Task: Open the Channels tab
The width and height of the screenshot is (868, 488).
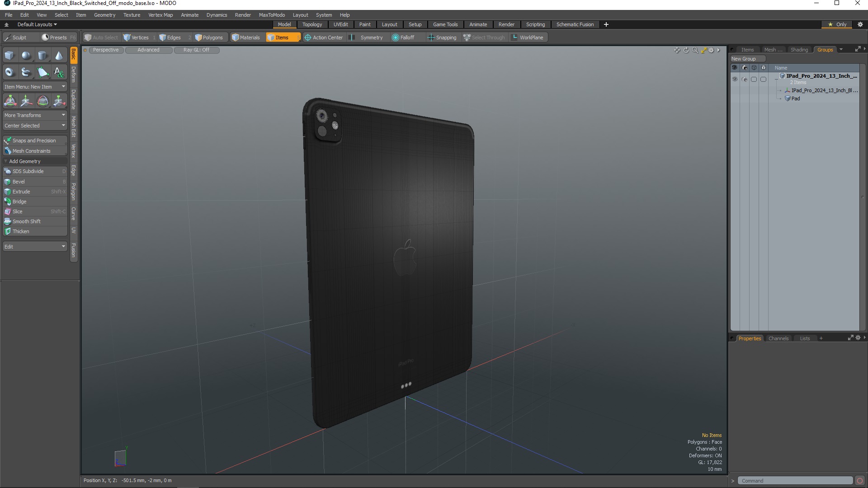Action: [778, 338]
